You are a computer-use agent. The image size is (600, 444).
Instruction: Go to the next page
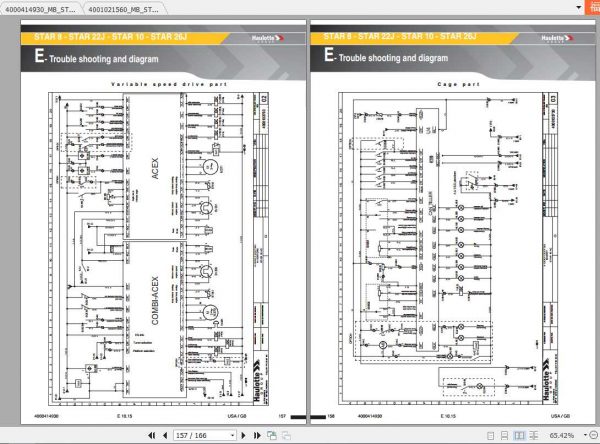[243, 435]
